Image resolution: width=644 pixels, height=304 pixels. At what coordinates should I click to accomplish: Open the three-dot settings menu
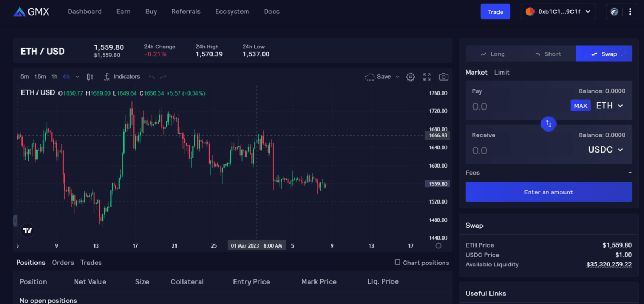click(630, 11)
